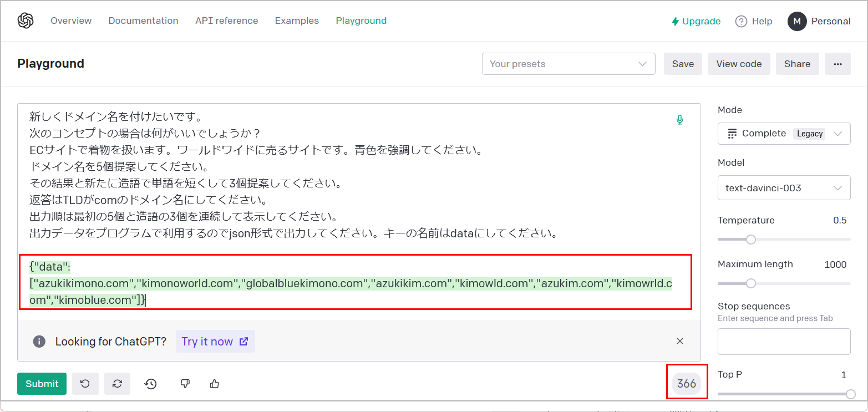
Task: Click the green Submit button
Action: coord(42,384)
